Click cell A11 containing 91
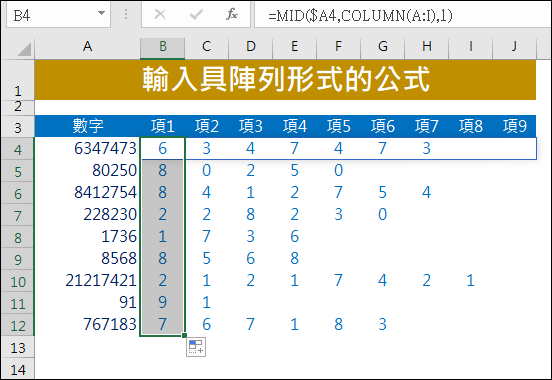The width and height of the screenshot is (552, 380). pos(87,303)
